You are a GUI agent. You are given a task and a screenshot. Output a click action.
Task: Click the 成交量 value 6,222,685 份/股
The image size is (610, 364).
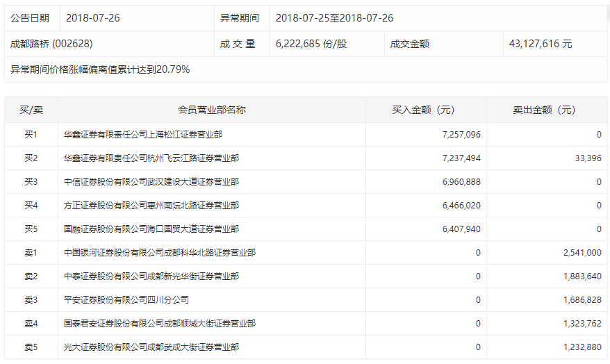pos(311,44)
